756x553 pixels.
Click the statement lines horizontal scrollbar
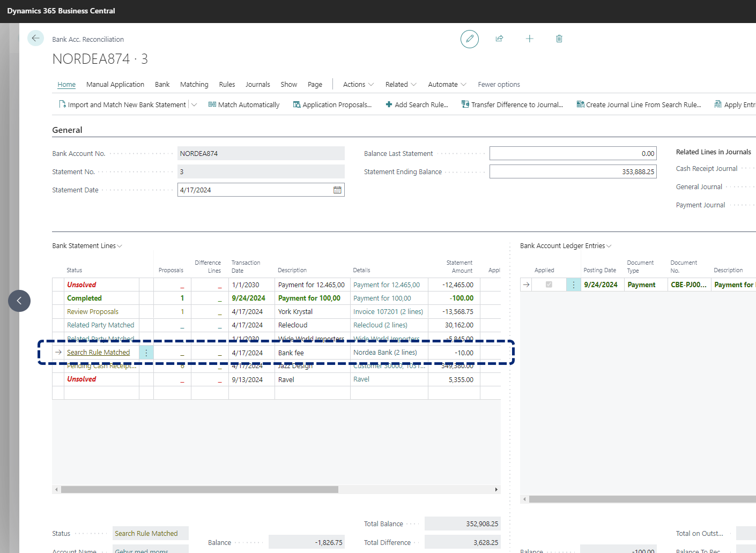pos(199,489)
